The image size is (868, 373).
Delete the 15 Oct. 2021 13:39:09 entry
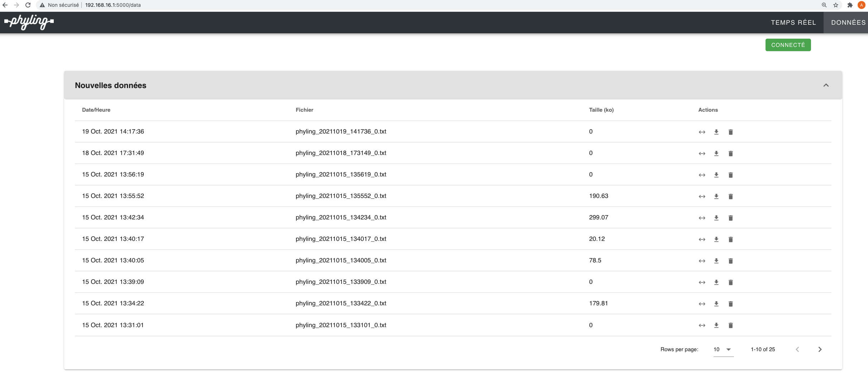(x=730, y=282)
